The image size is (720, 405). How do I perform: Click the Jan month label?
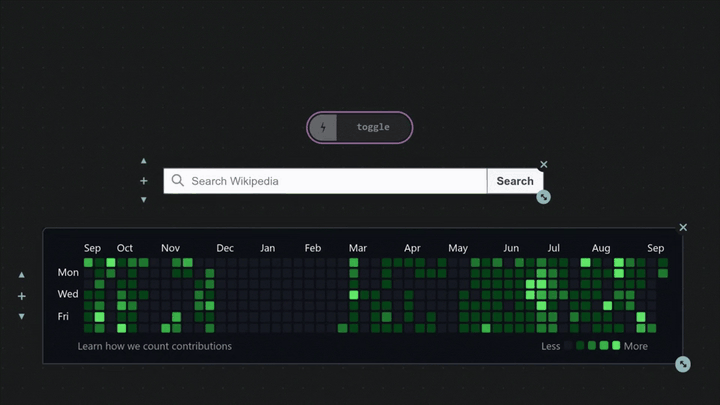[x=268, y=248]
